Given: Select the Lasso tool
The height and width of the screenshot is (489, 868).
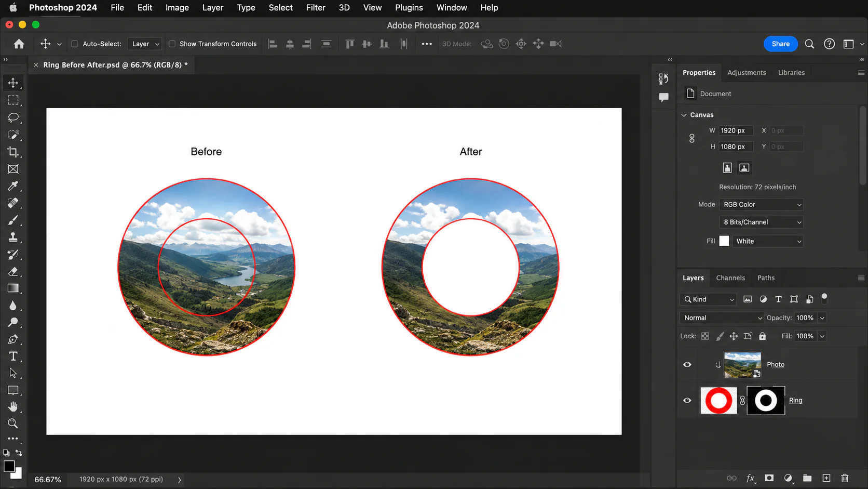Looking at the screenshot, I should (x=13, y=117).
